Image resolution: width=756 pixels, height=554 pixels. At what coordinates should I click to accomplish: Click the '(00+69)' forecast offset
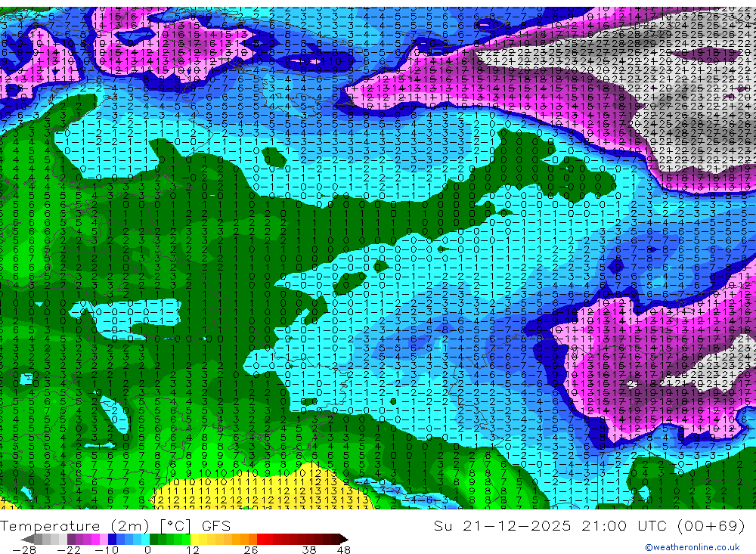711,525
